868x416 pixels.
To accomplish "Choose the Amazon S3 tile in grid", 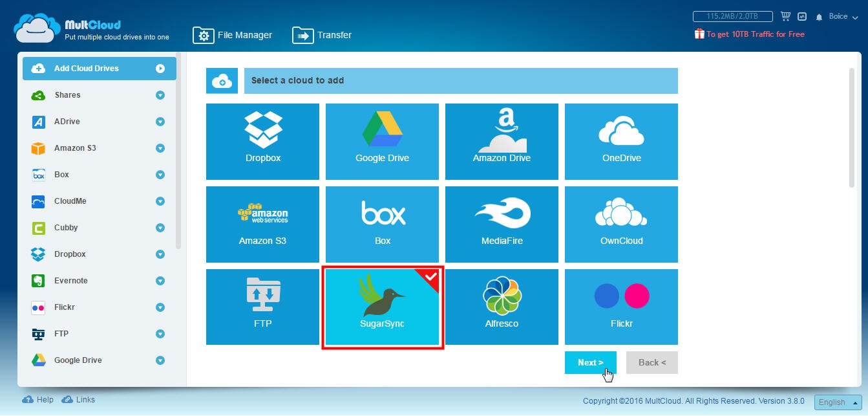I will tap(262, 224).
